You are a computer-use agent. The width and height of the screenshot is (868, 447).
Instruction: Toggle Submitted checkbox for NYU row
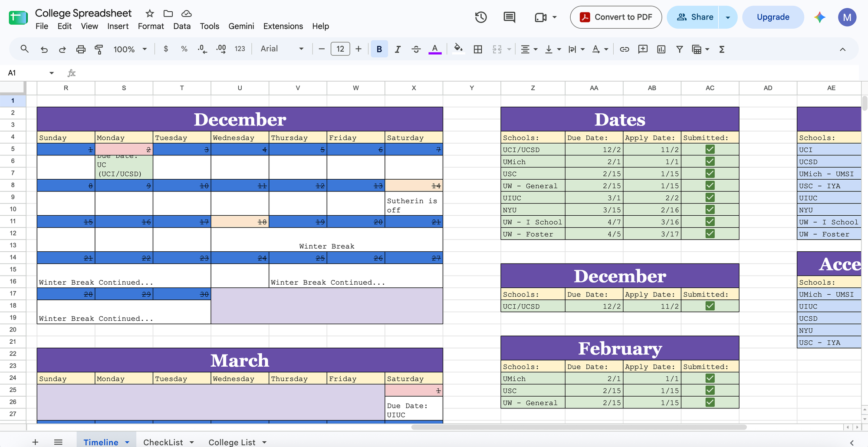[710, 210]
